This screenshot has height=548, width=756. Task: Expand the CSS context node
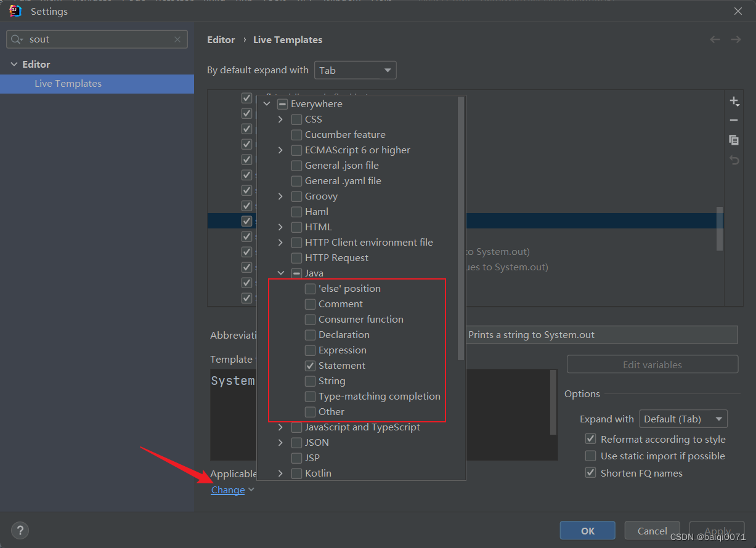pyautogui.click(x=281, y=119)
